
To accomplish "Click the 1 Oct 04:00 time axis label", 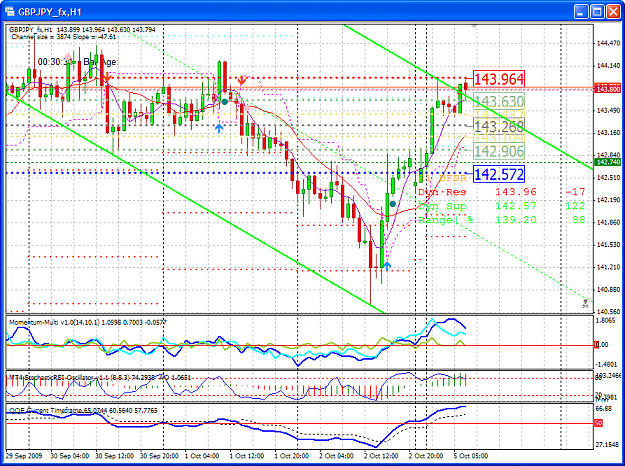I will (x=202, y=456).
